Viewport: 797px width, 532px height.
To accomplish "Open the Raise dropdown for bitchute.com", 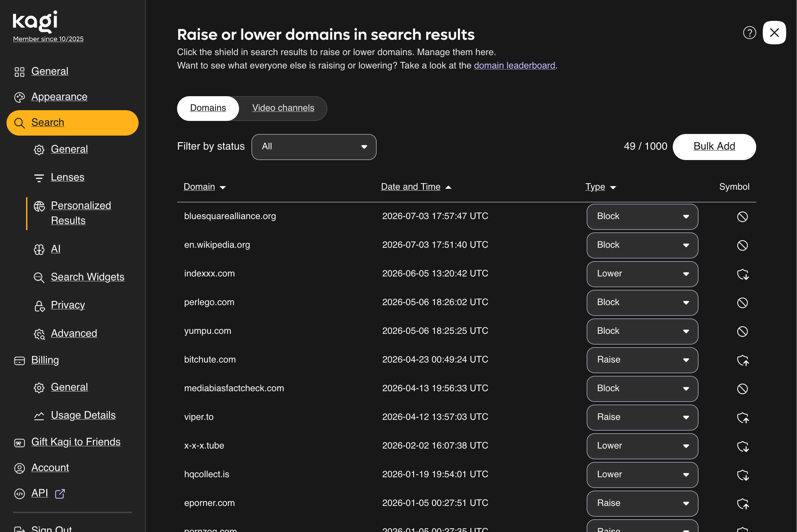I will point(642,360).
